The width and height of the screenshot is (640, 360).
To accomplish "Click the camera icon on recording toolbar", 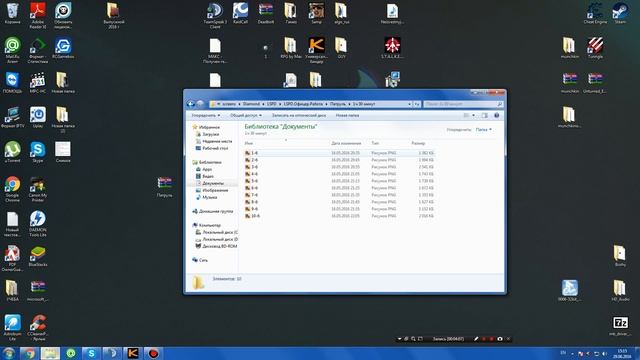I will (500, 339).
